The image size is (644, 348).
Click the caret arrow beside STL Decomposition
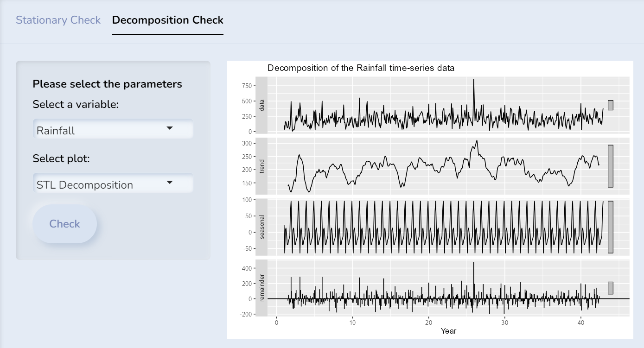170,183
